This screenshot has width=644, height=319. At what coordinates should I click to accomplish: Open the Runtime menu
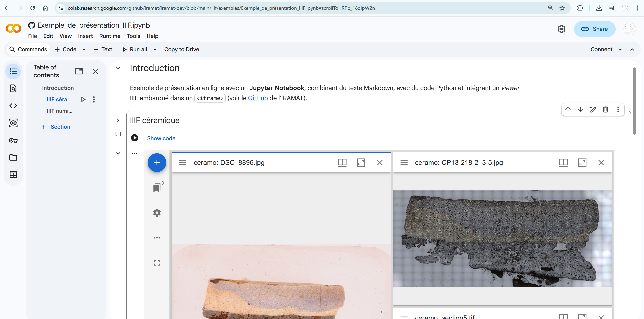pyautogui.click(x=110, y=36)
